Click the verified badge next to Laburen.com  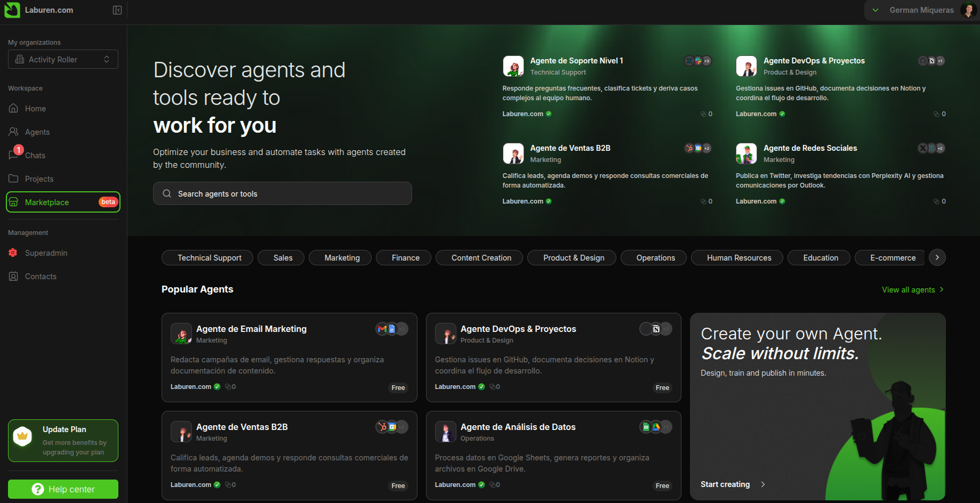pyautogui.click(x=548, y=113)
